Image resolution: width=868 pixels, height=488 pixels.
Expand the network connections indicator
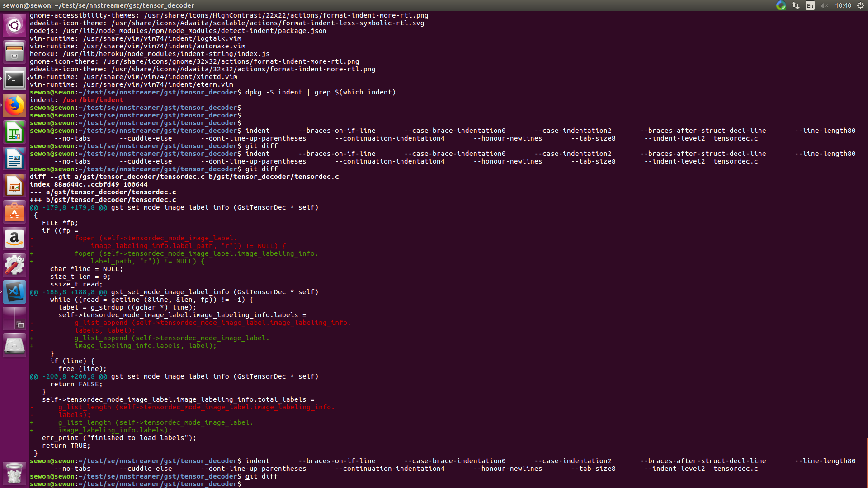tap(796, 5)
